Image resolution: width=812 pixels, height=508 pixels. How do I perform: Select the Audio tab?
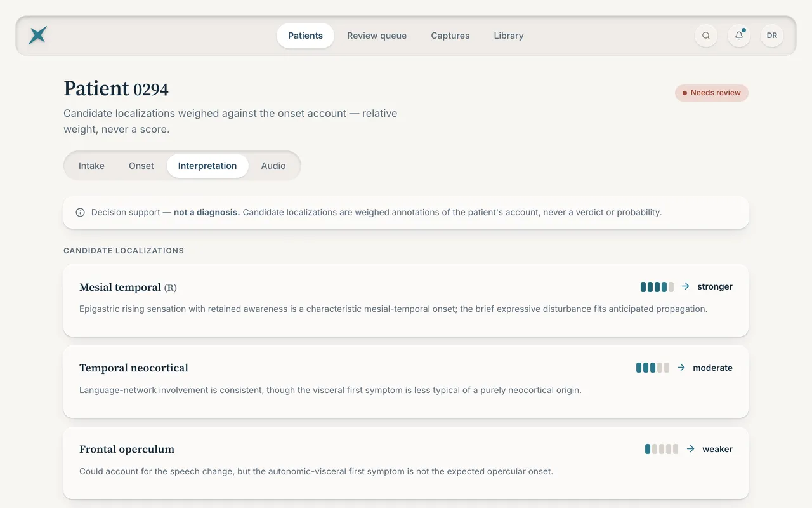[x=273, y=166]
